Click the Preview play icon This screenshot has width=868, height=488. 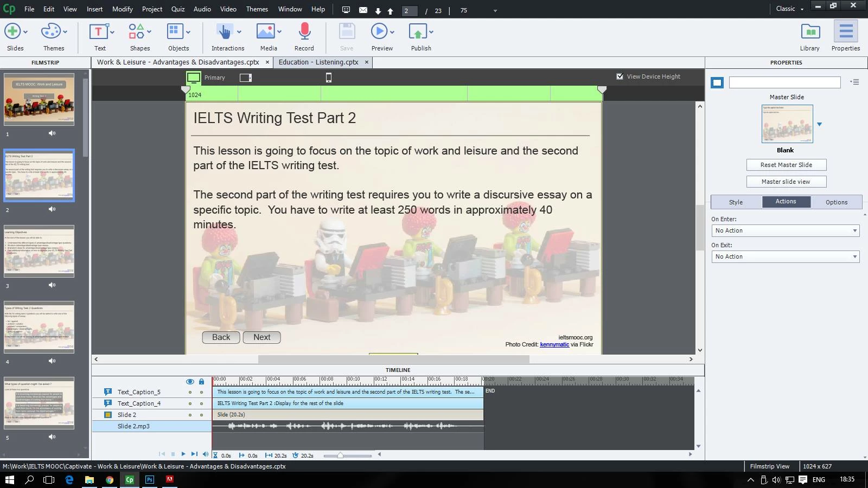[379, 31]
